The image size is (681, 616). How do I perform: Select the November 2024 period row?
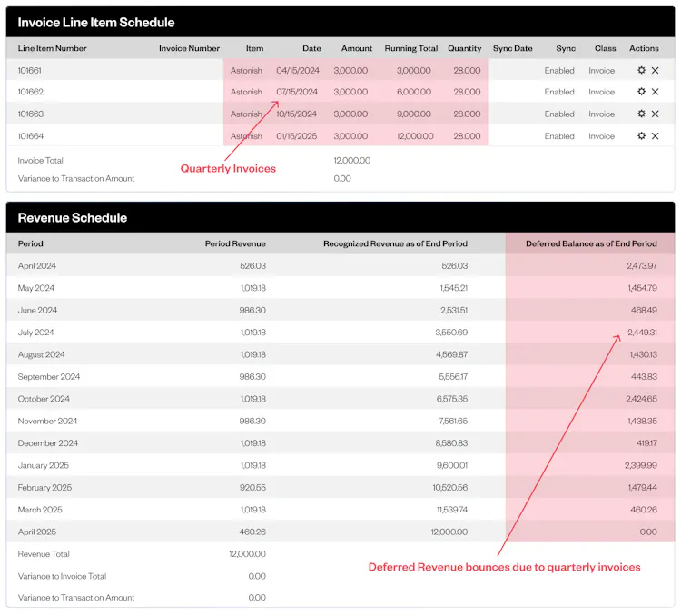[340, 421]
